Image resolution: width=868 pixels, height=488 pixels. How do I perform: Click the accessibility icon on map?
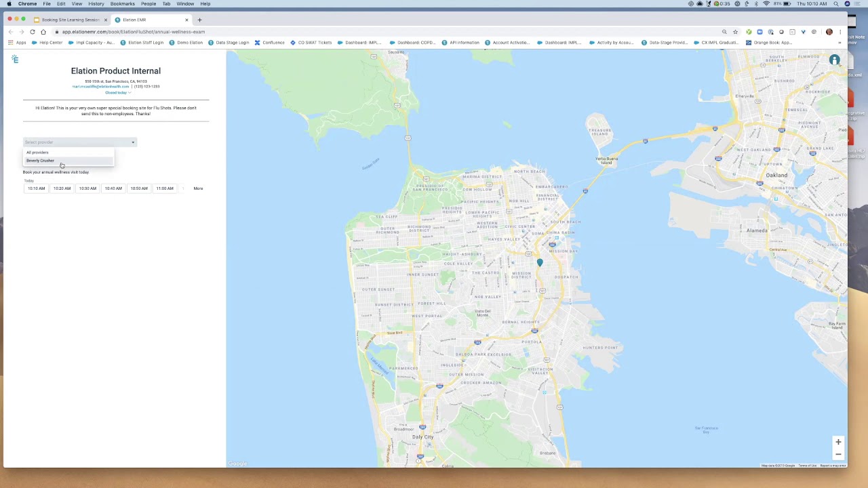(x=835, y=60)
